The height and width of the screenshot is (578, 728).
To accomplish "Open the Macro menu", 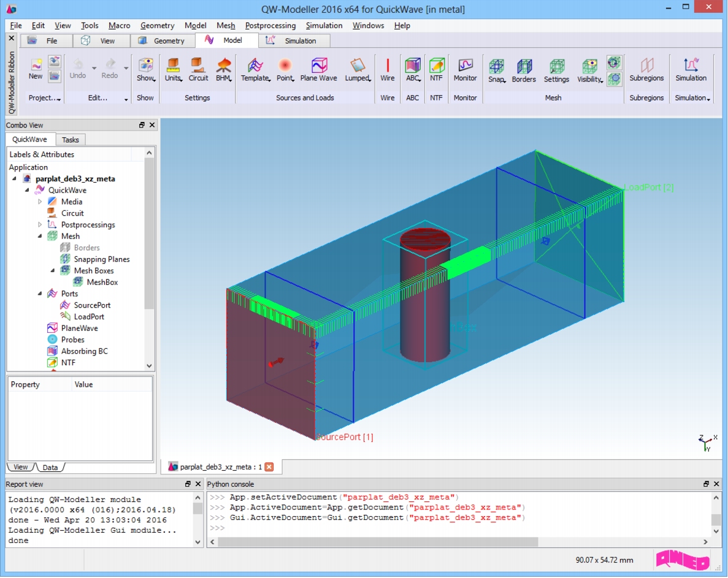I will pyautogui.click(x=120, y=26).
